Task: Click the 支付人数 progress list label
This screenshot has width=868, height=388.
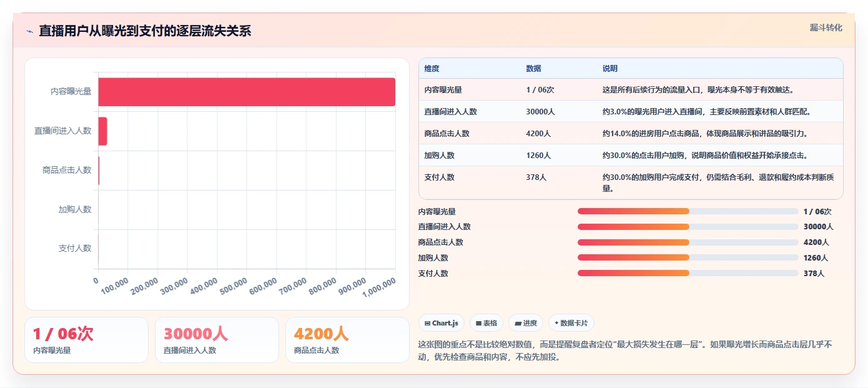Action: (x=433, y=274)
